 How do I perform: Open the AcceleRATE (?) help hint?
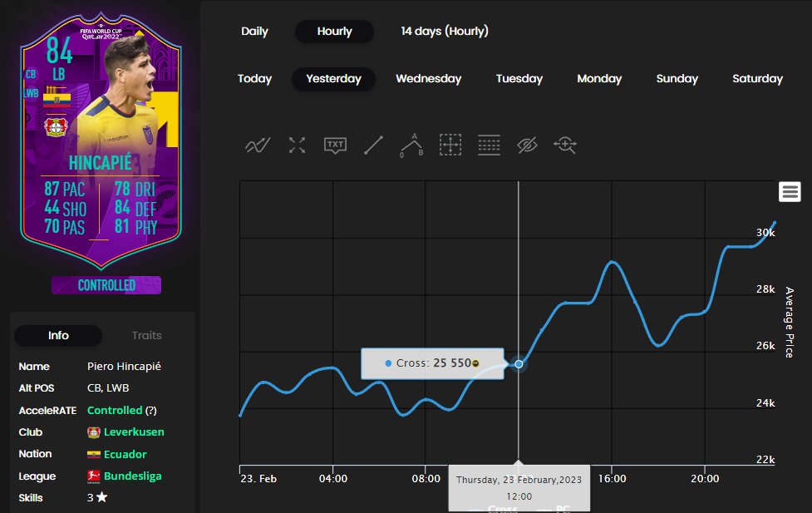click(150, 411)
